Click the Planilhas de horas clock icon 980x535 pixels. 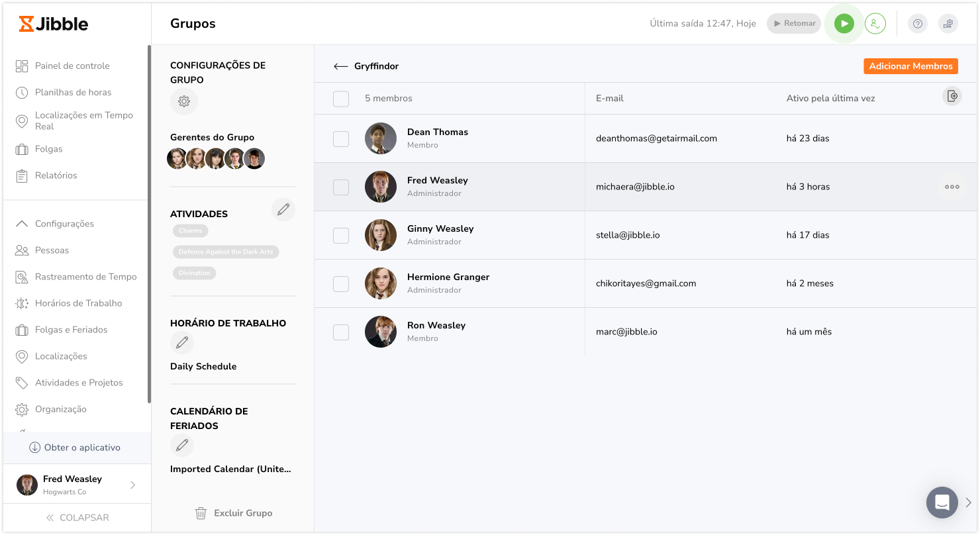[x=22, y=93]
